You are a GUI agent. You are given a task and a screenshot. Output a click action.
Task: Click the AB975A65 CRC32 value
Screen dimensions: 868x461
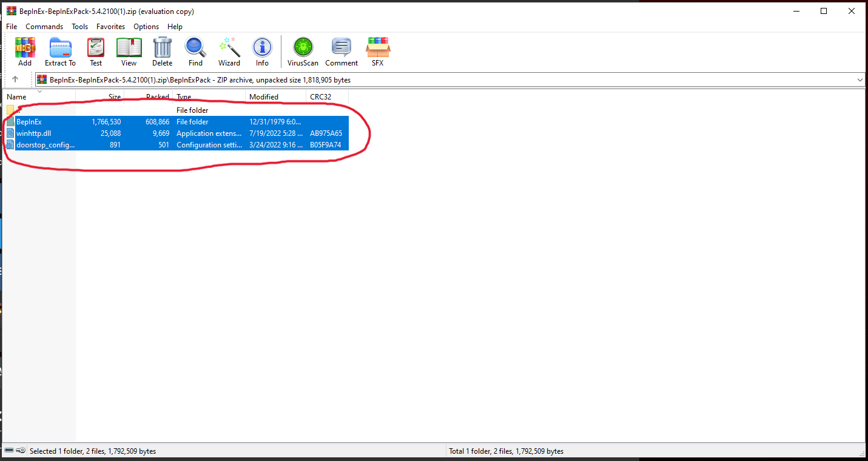pyautogui.click(x=326, y=133)
